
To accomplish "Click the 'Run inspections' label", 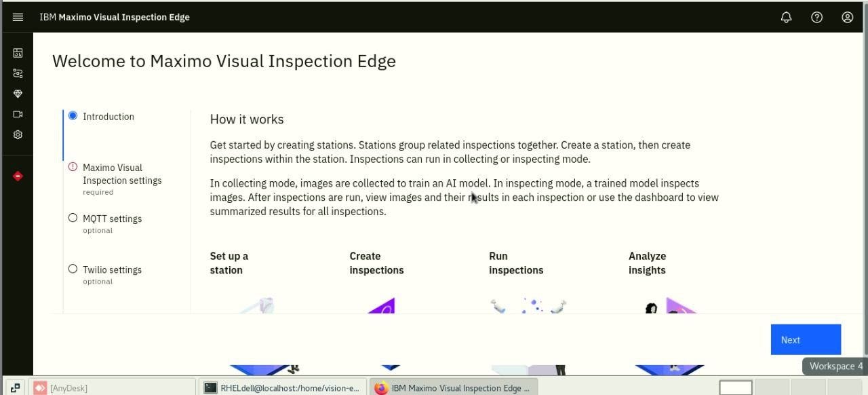I will click(x=516, y=263).
